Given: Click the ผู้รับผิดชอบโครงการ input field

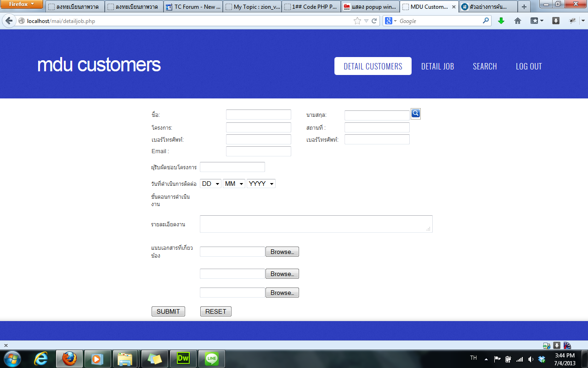Looking at the screenshot, I should [x=232, y=167].
